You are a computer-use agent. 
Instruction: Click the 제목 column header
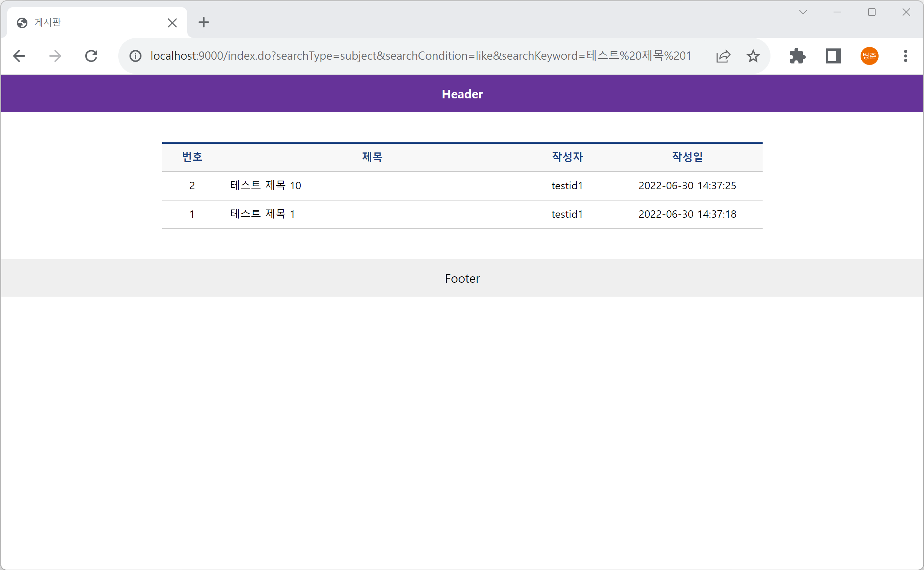[x=372, y=157]
